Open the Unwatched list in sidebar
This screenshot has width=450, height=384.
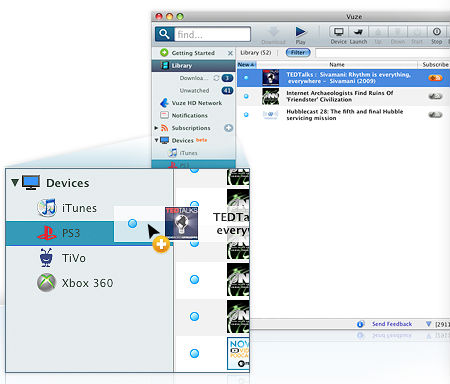coord(194,90)
